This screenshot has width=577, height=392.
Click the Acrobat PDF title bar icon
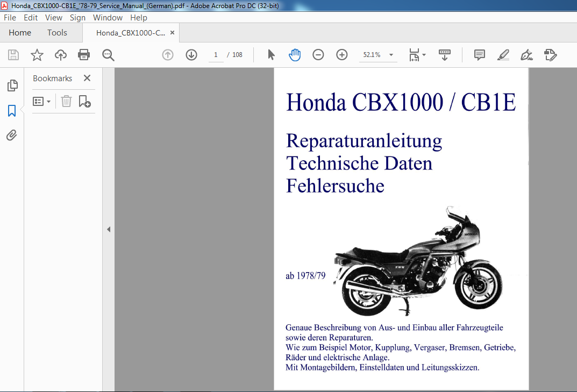(x=4, y=5)
